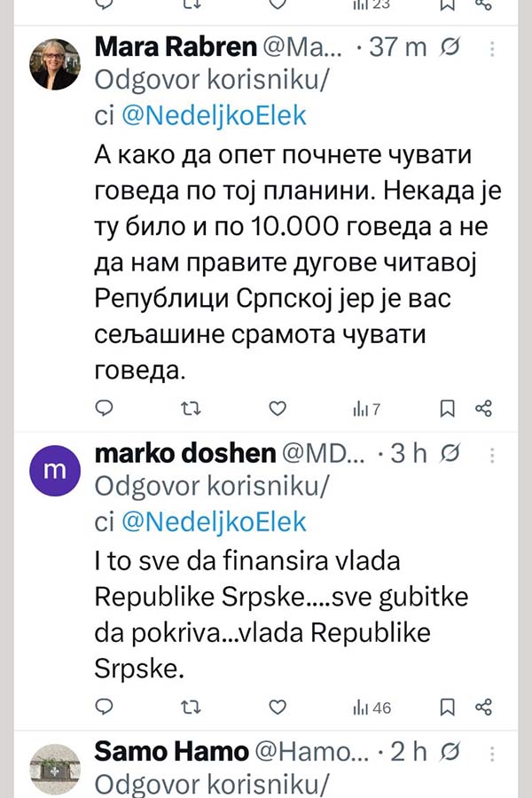This screenshot has height=798, width=532.
Task: Like marko doshen's tweet
Action: pos(278,707)
